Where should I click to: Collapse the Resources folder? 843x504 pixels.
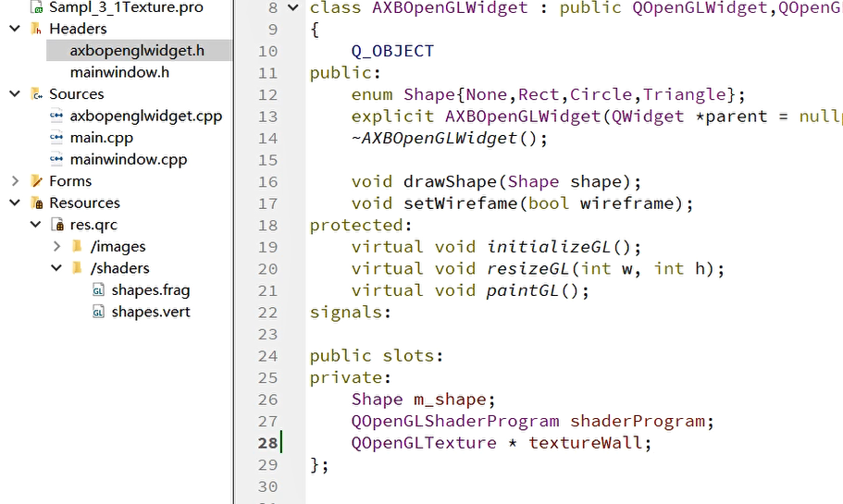[15, 203]
